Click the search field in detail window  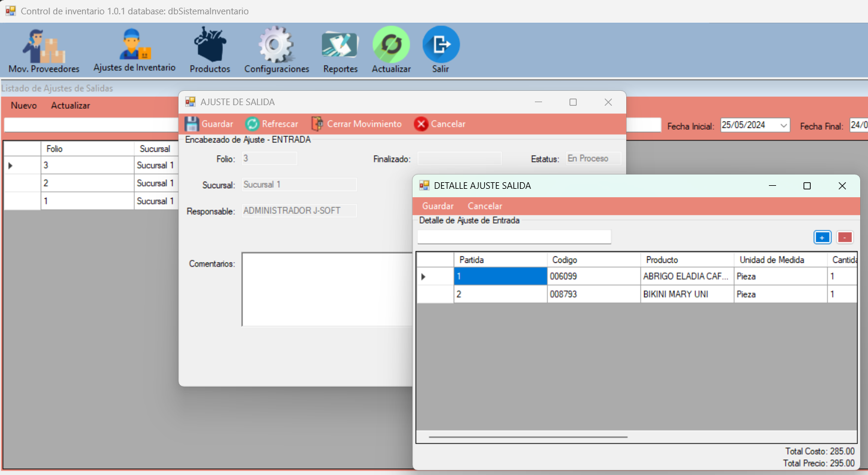point(514,237)
